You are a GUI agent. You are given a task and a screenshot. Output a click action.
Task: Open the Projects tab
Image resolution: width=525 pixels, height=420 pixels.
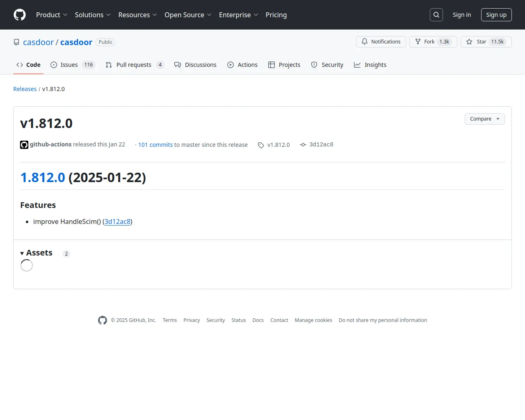(x=284, y=65)
